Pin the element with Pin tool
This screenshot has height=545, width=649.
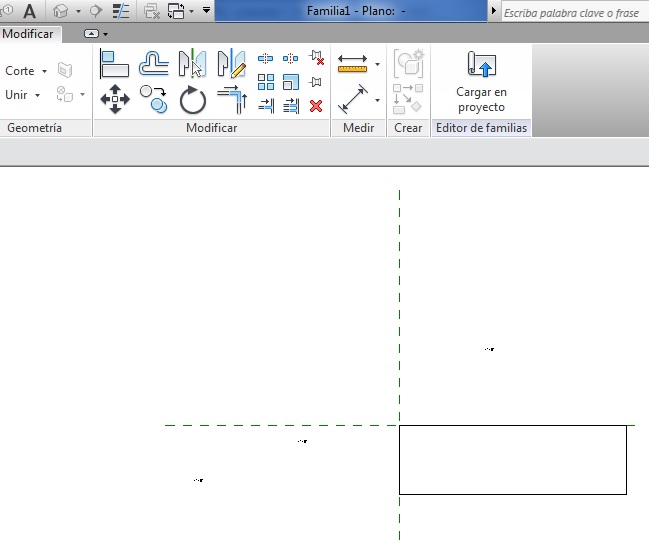(x=316, y=82)
